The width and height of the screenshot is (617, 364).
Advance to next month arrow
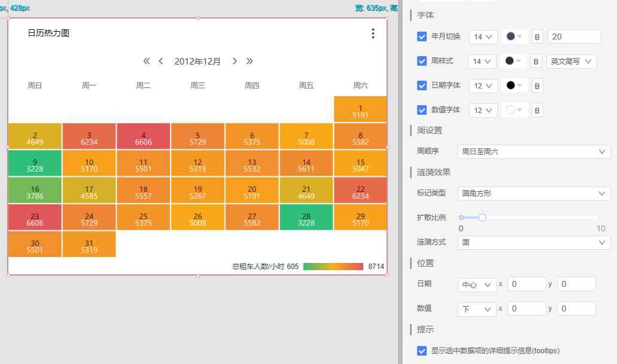pyautogui.click(x=235, y=61)
